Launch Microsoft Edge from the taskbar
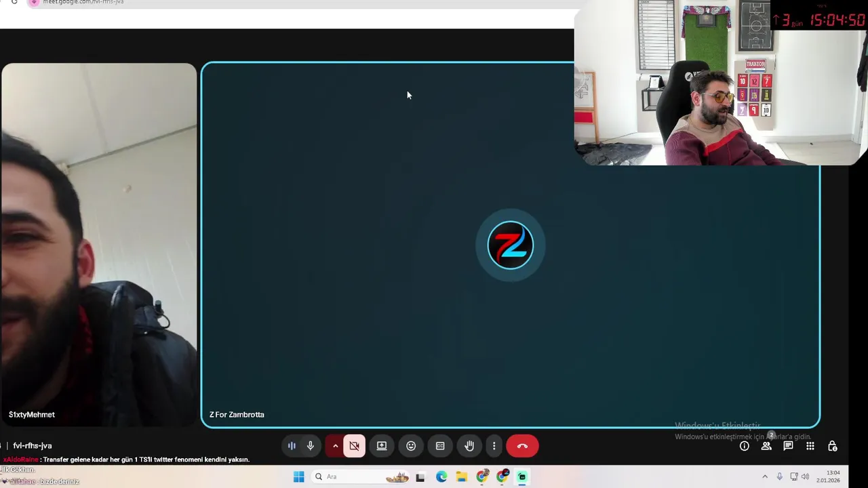Screen dimensions: 868x488 (x=441, y=477)
